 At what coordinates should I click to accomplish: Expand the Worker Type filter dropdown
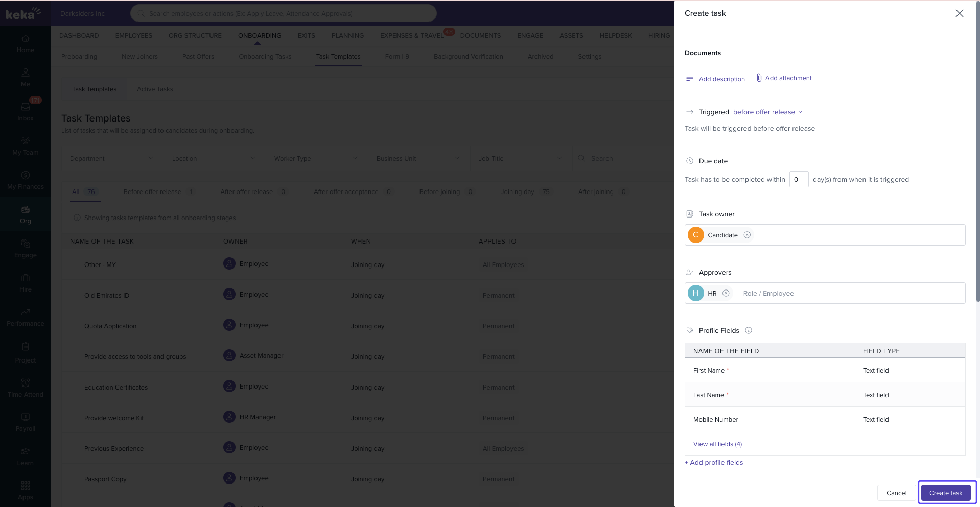[x=316, y=159]
